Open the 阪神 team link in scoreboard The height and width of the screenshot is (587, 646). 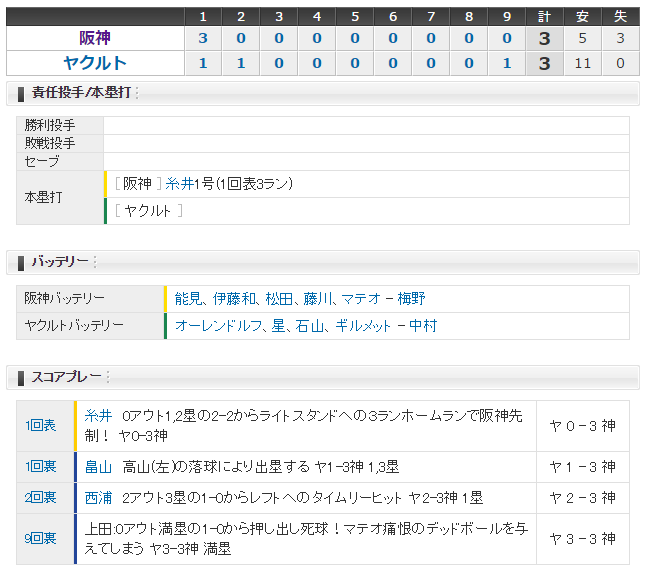(x=95, y=38)
